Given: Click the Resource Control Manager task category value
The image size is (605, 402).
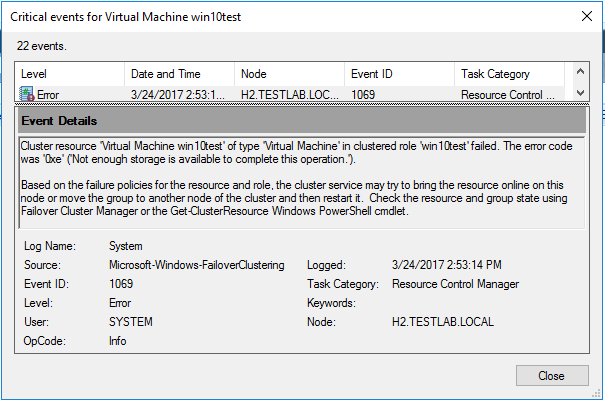Looking at the screenshot, I should (x=455, y=284).
